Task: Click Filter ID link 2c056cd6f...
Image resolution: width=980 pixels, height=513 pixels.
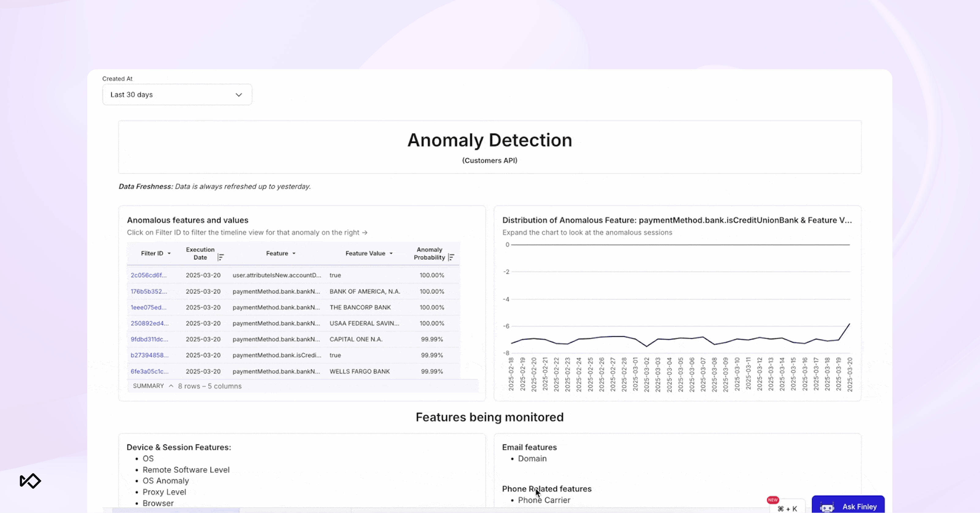Action: pos(148,275)
